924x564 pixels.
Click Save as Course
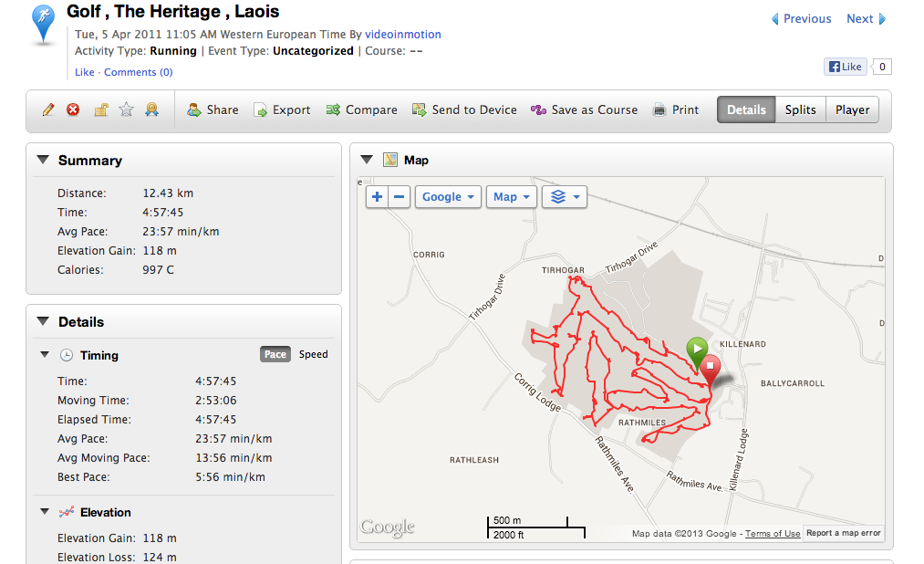click(x=584, y=110)
